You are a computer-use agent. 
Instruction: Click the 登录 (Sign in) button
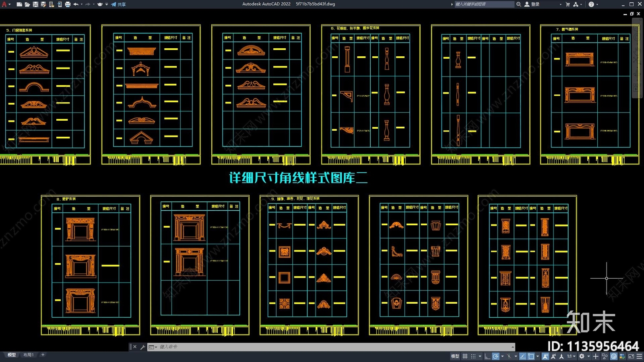pos(532,4)
